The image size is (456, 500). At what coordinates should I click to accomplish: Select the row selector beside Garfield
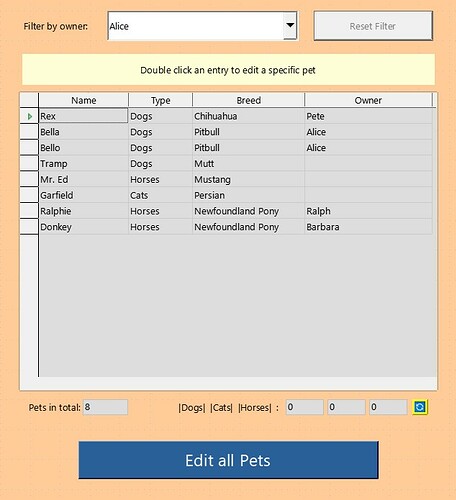[29, 195]
